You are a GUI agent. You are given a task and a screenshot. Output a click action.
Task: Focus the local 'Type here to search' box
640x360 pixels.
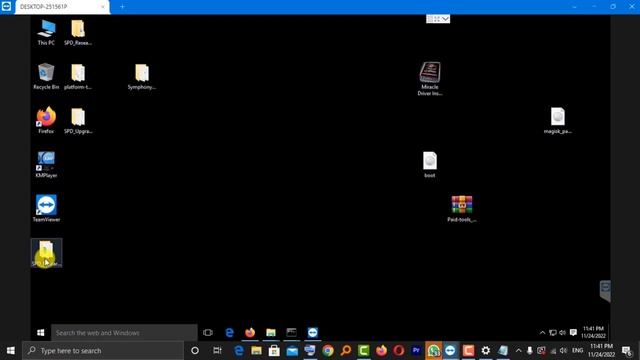point(103,351)
